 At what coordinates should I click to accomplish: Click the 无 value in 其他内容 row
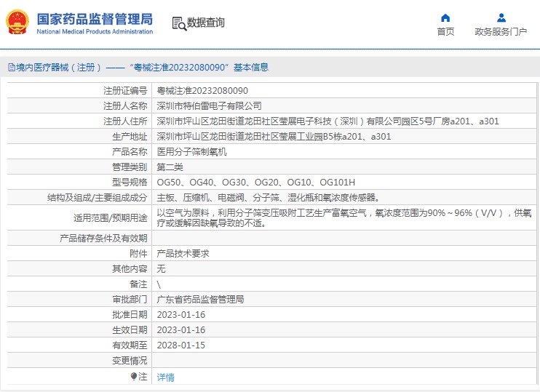point(161,269)
